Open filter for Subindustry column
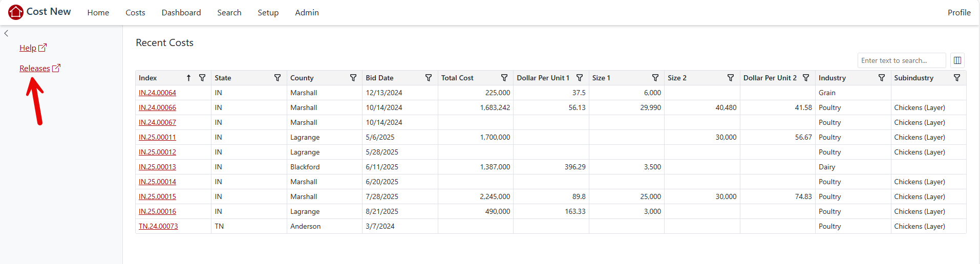Screen dimensions: 980x264 click(957, 78)
